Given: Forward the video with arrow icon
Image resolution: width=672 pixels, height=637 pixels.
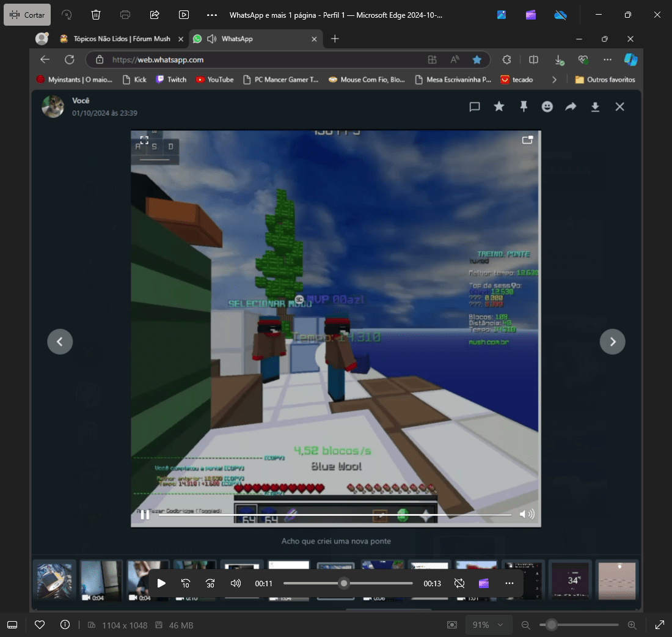Looking at the screenshot, I should (x=571, y=107).
